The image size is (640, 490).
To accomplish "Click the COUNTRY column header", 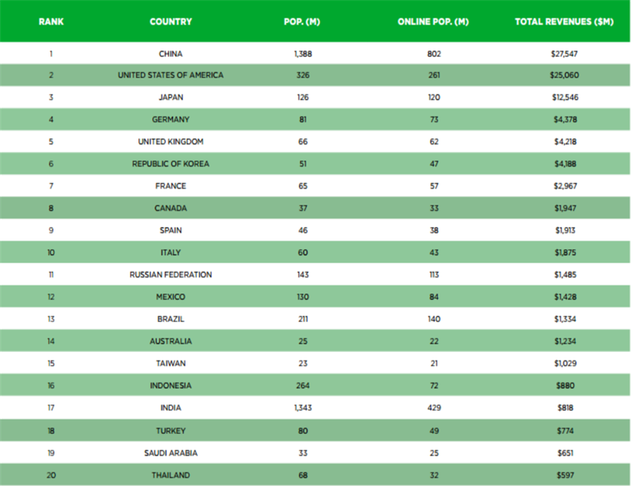I will point(171,22).
